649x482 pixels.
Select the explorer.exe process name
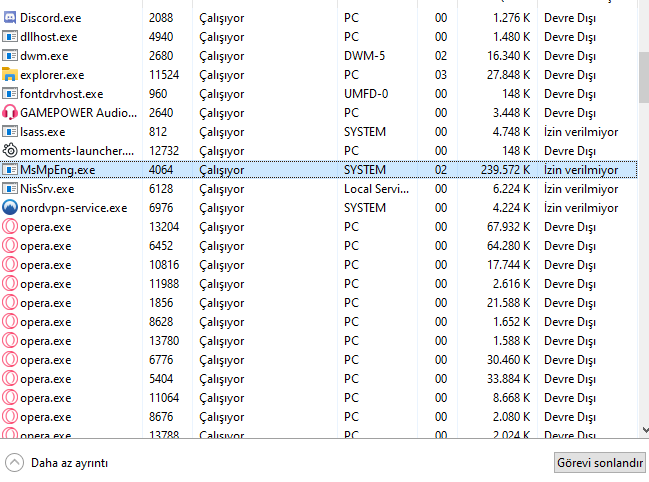52,75
